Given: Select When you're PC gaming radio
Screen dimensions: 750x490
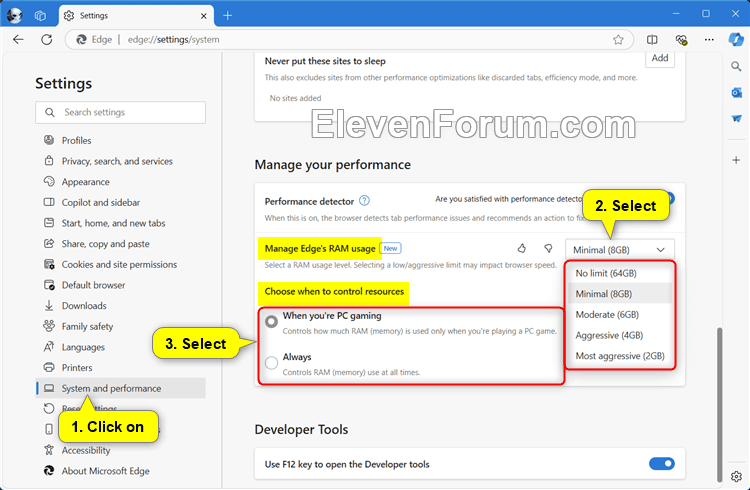Looking at the screenshot, I should (271, 322).
